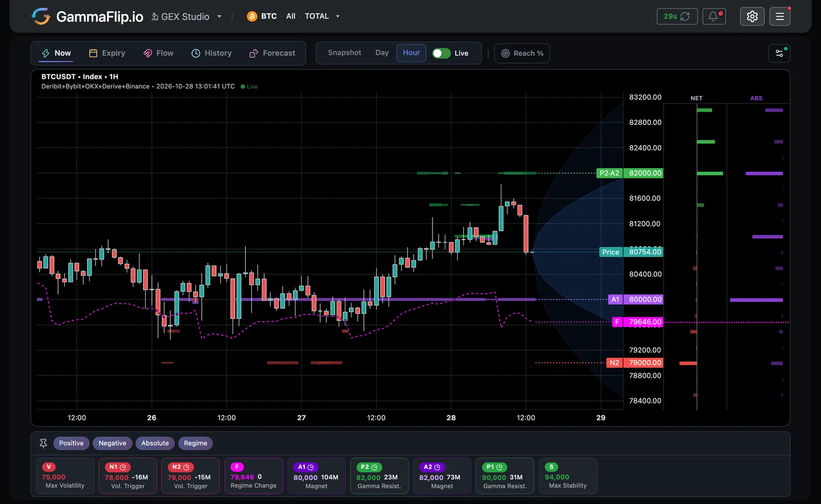Click the BTCUSDT Index 1H chart title
The image size is (821, 504).
click(80, 76)
